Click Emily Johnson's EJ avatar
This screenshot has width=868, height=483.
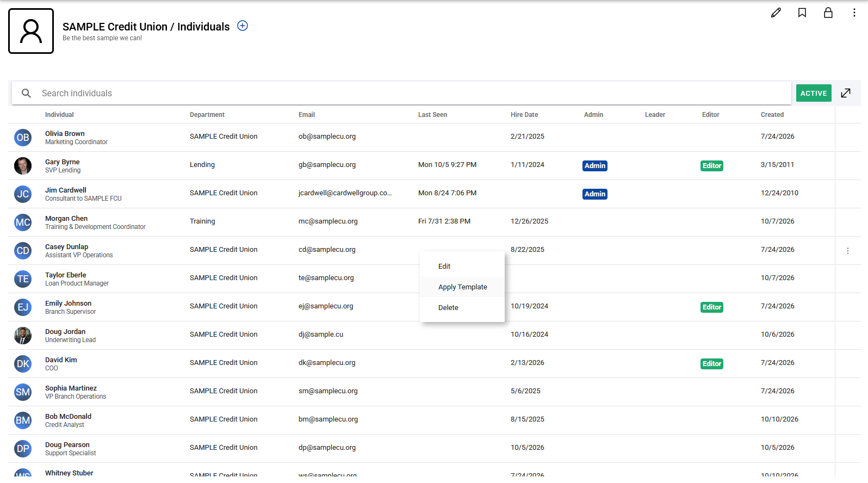23,307
